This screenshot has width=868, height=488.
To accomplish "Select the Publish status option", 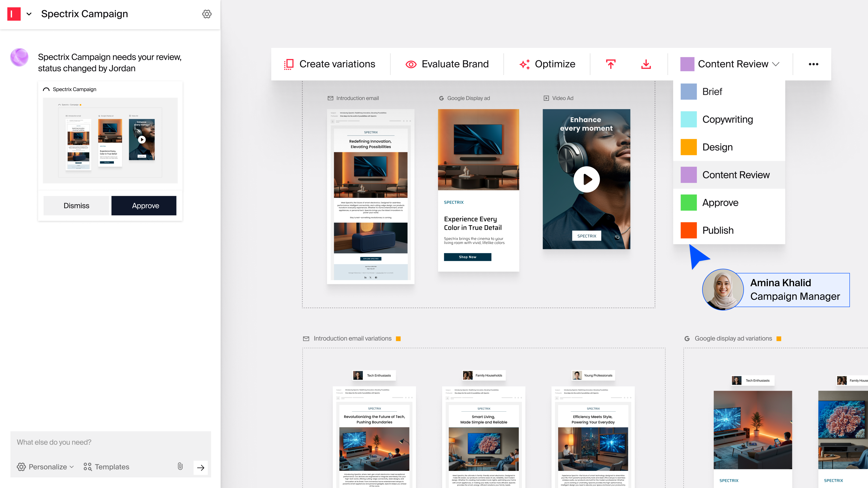I will (x=718, y=230).
